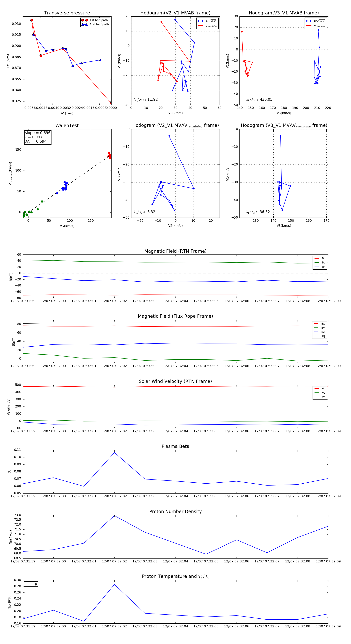Click 'Magnetic Field (RTN Frame)' title
Viewport: 351px width, 644px height.
(x=175, y=251)
